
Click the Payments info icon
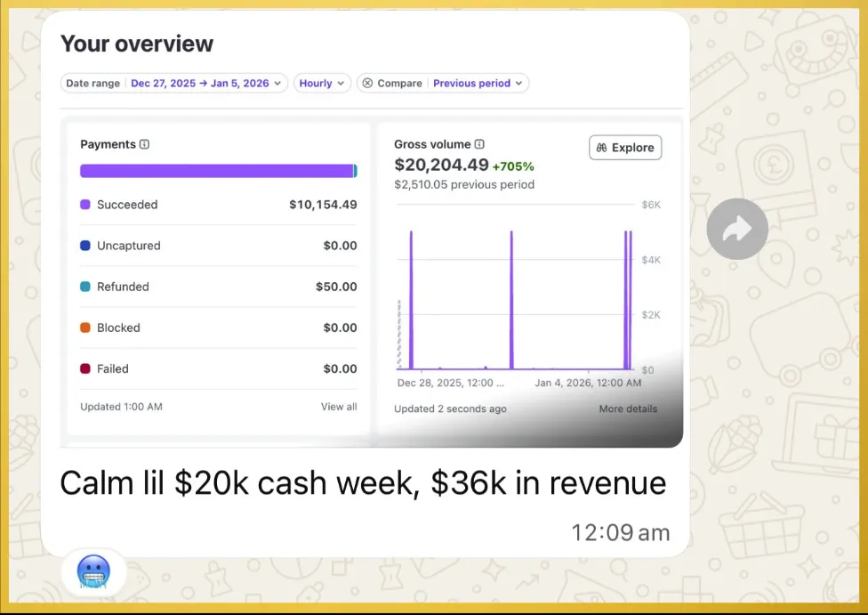click(144, 144)
